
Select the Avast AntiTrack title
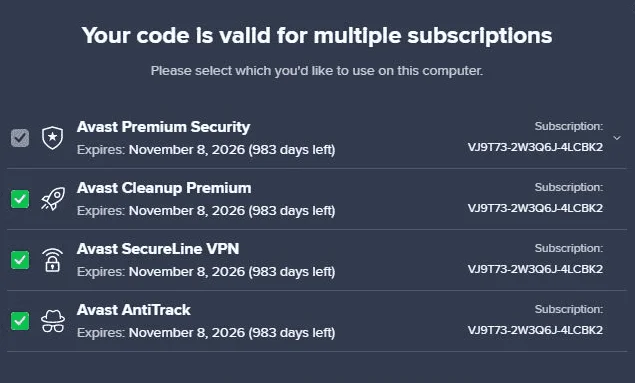point(134,310)
